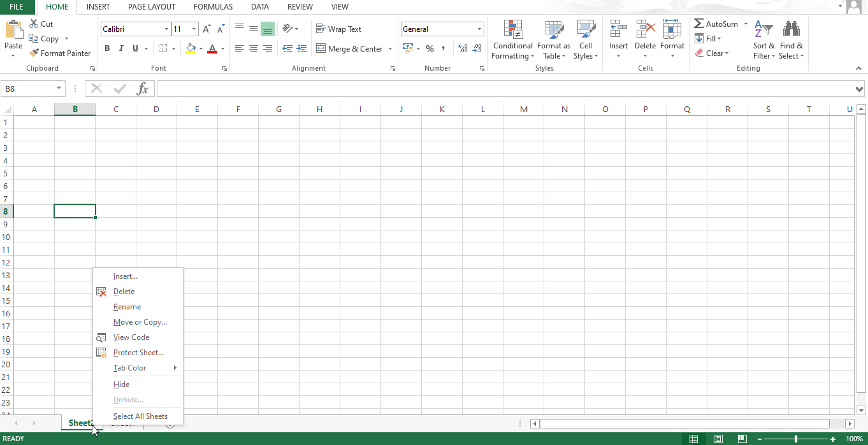Increase font size with the large A icon

tap(206, 29)
